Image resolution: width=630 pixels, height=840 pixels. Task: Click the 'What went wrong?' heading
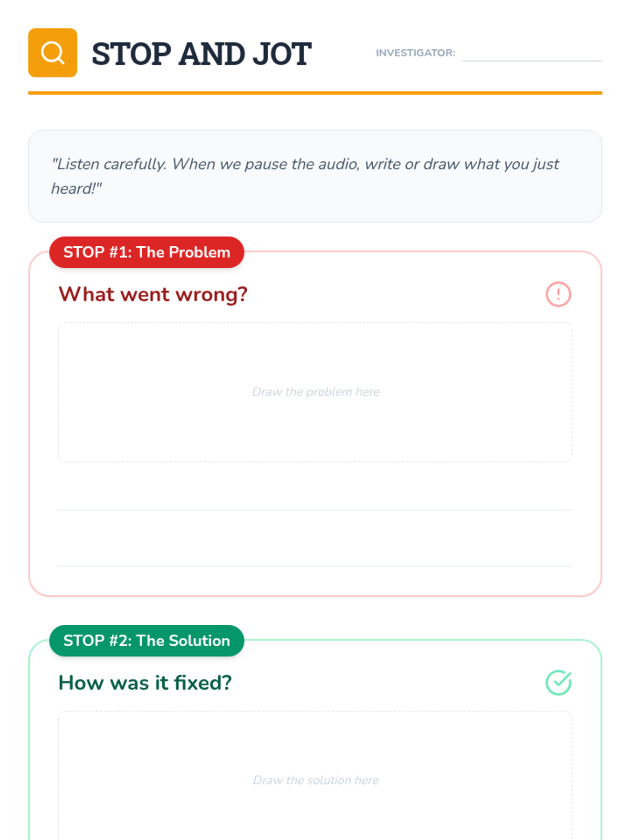[x=153, y=295]
